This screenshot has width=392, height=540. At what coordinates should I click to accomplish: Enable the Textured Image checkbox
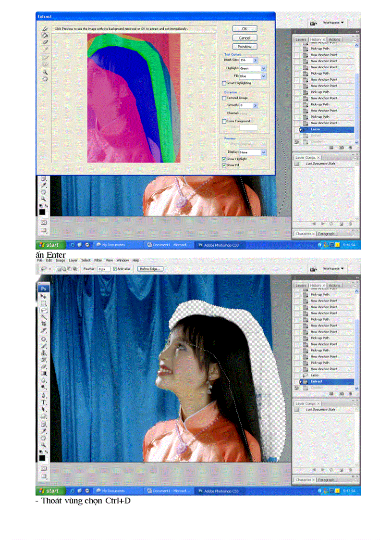pos(224,98)
